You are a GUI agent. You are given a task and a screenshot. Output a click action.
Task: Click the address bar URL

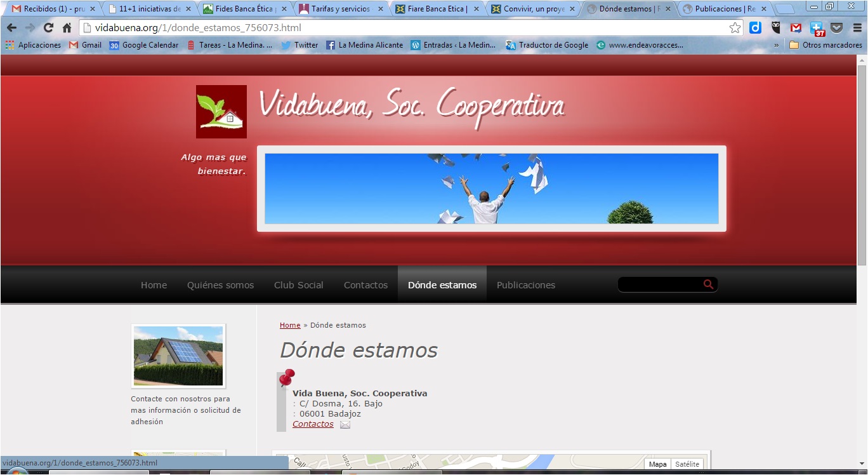pos(198,28)
